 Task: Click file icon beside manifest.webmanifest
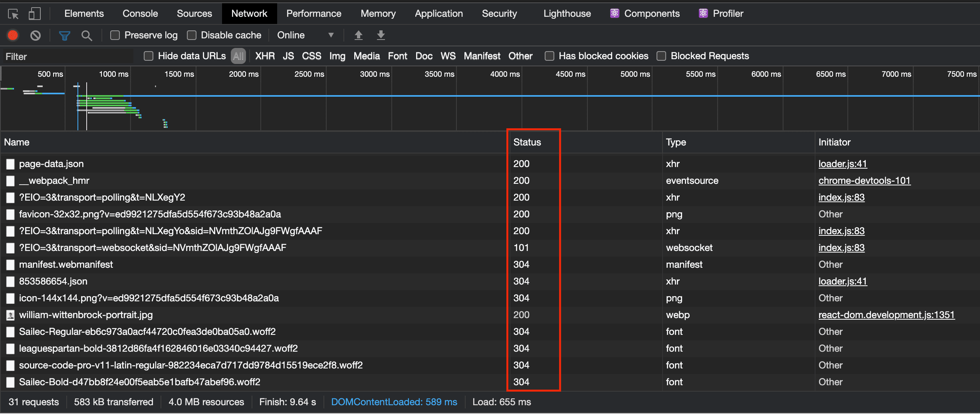click(10, 265)
